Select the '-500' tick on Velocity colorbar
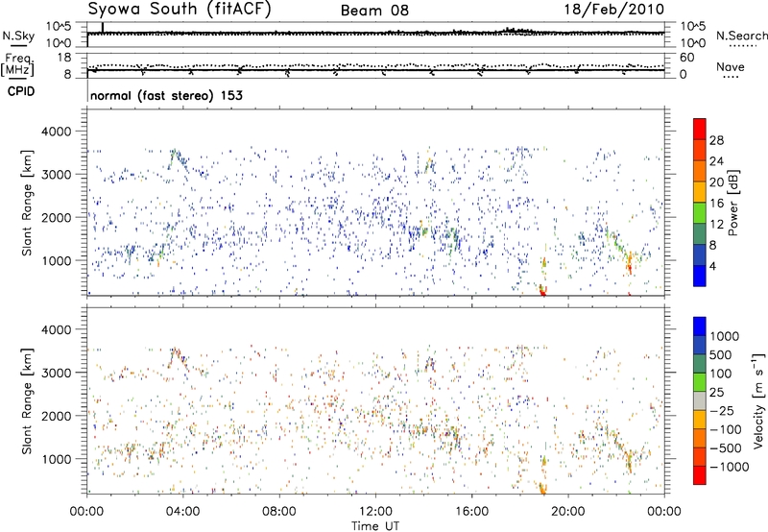 pos(726,447)
